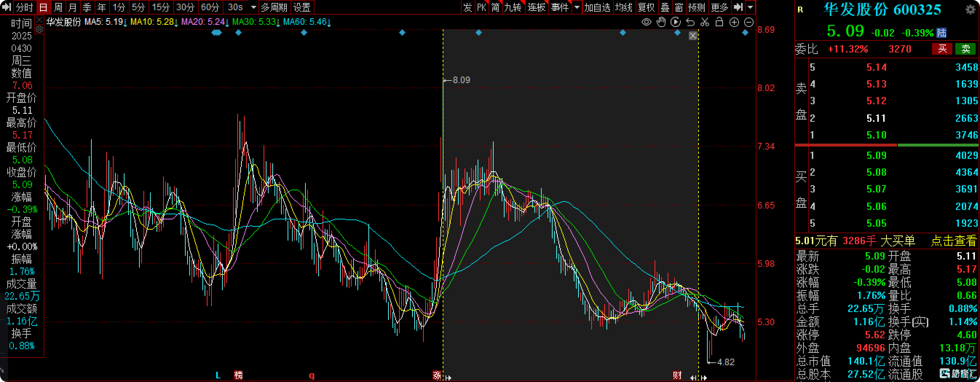Screen dimensions: 980x382
Task: Select the 季 quarterly period tab
Action: [x=87, y=7]
